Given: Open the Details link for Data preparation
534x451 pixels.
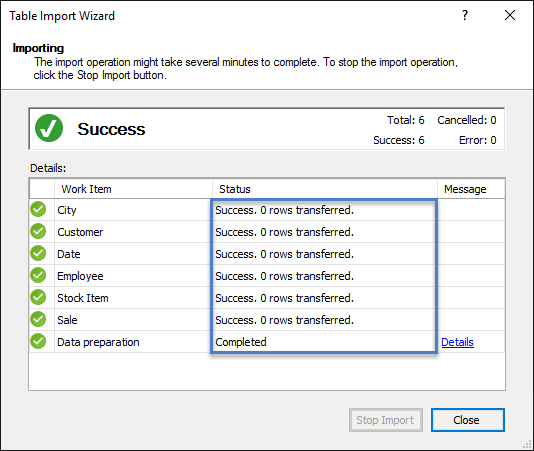Looking at the screenshot, I should pyautogui.click(x=457, y=342).
